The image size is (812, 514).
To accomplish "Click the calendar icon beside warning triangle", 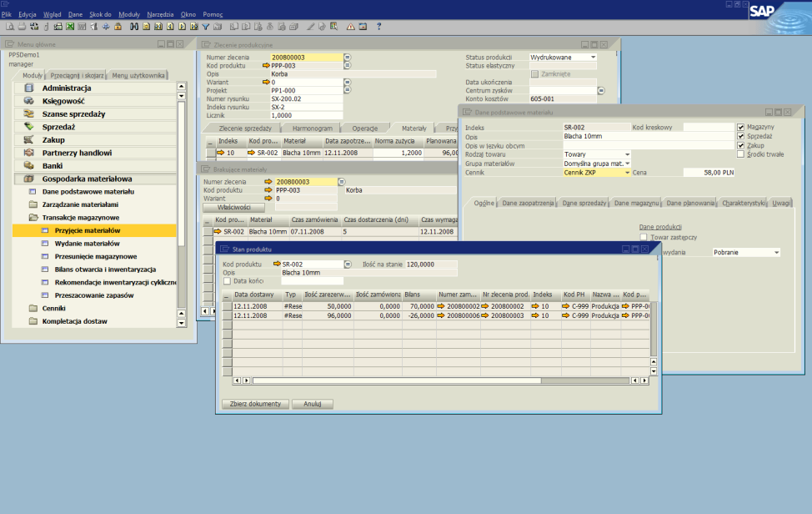I will click(x=363, y=27).
